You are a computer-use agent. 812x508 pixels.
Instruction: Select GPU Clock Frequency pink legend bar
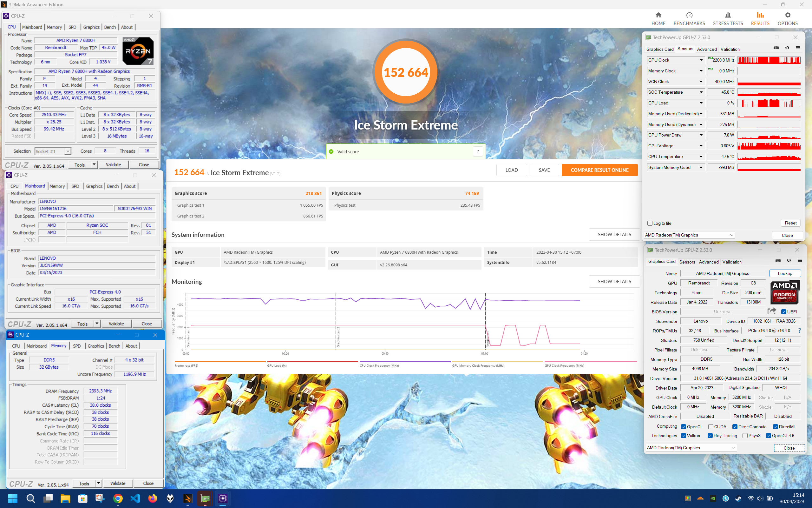coord(591,362)
